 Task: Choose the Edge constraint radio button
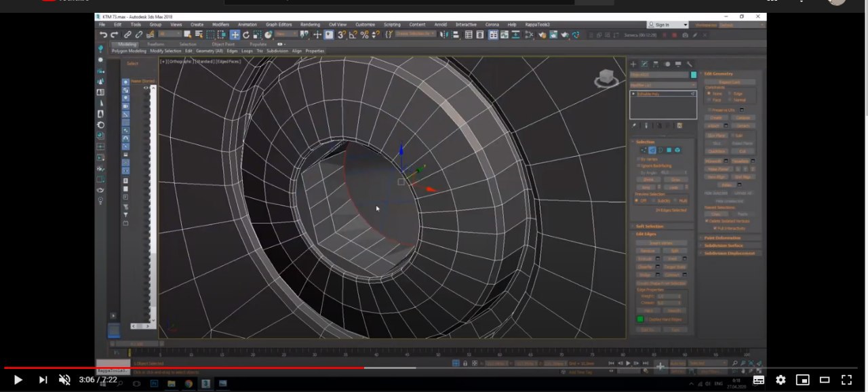click(x=730, y=94)
